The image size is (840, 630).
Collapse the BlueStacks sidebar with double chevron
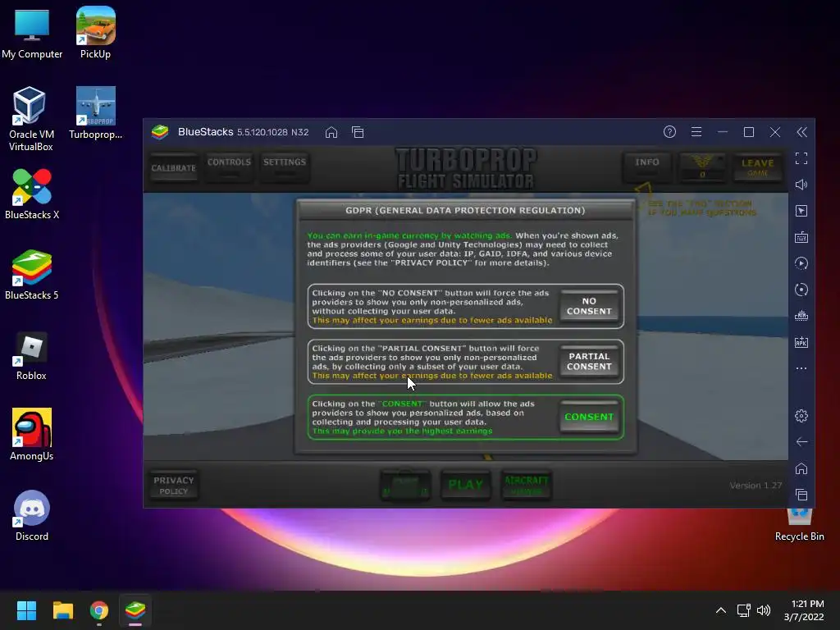[801, 132]
